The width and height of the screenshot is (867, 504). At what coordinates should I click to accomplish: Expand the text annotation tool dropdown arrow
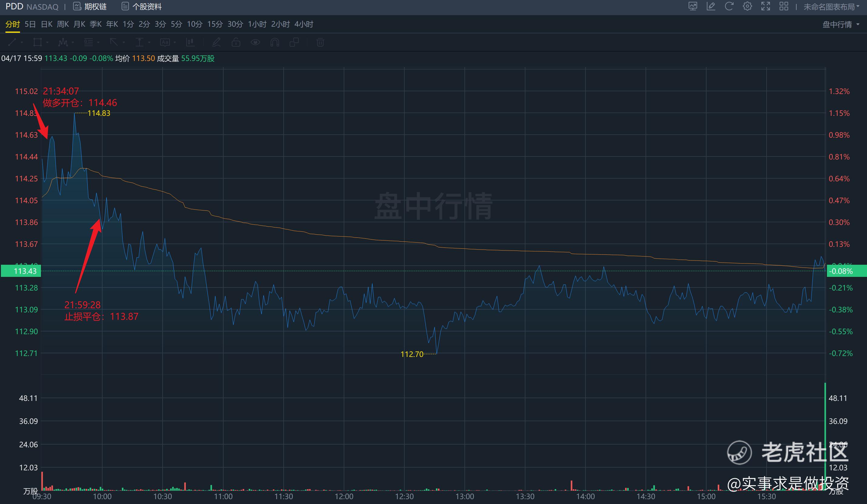(x=175, y=43)
